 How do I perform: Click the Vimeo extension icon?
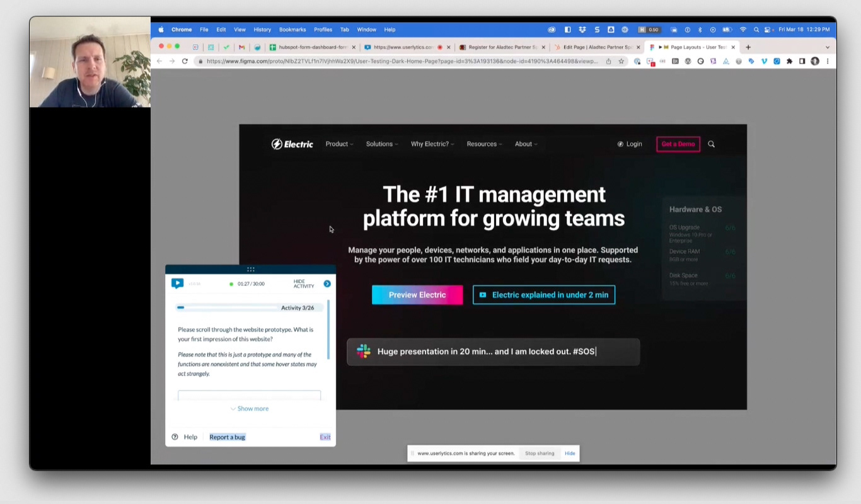(x=764, y=61)
